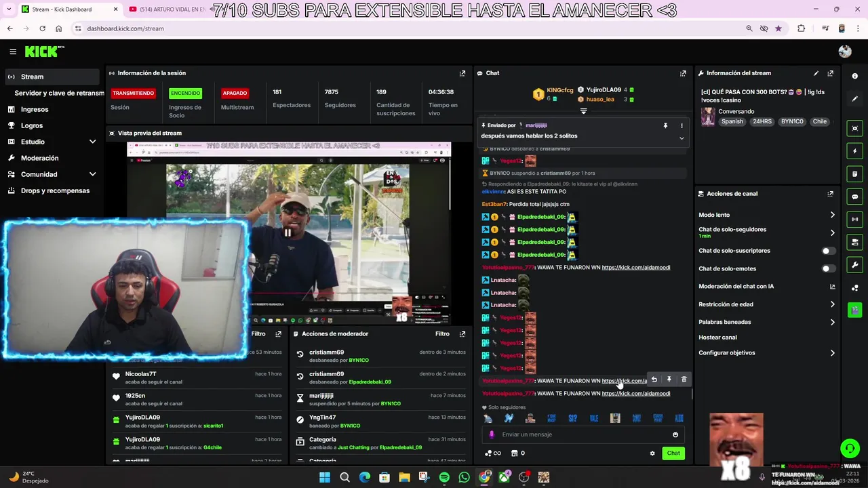Click the screen capture icon in right rail
The width and height of the screenshot is (868, 488).
(x=855, y=128)
